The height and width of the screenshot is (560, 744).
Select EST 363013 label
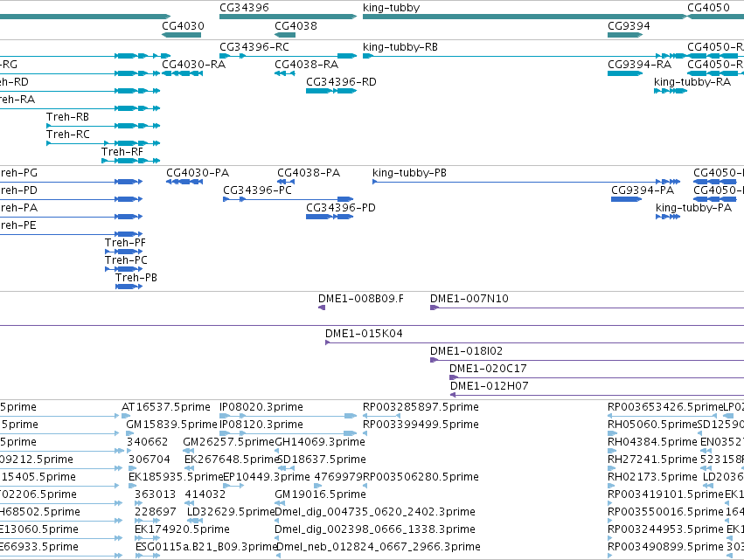[x=155, y=495]
